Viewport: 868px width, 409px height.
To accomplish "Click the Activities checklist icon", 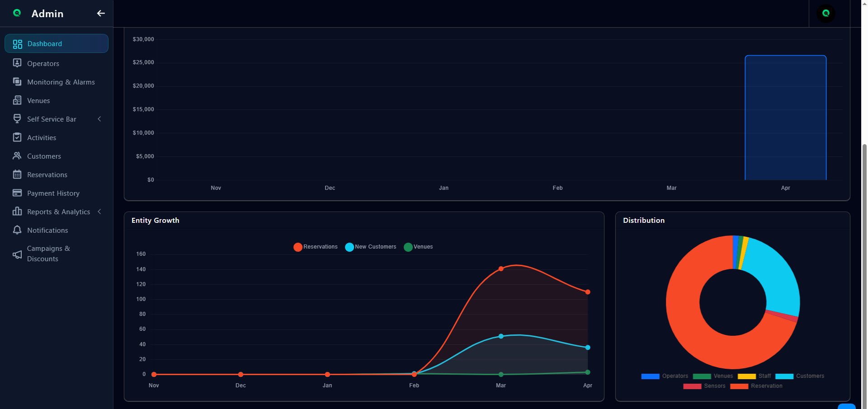I will 17,137.
